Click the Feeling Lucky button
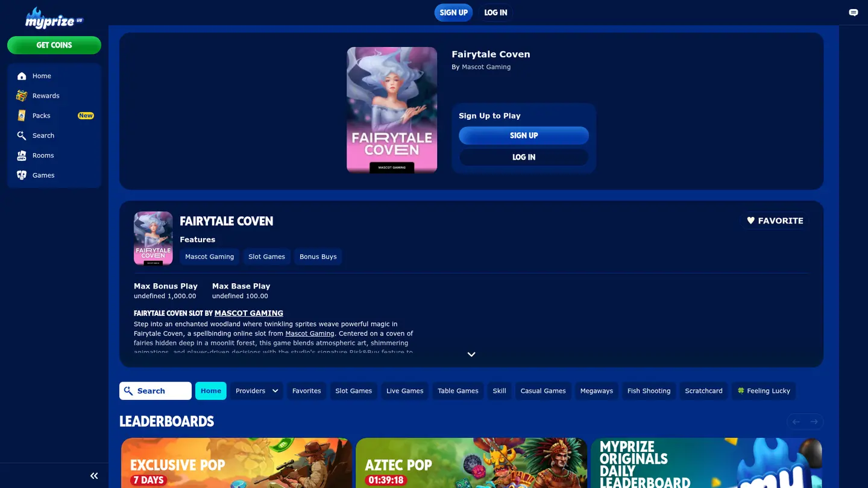The height and width of the screenshot is (488, 868). tap(764, 391)
